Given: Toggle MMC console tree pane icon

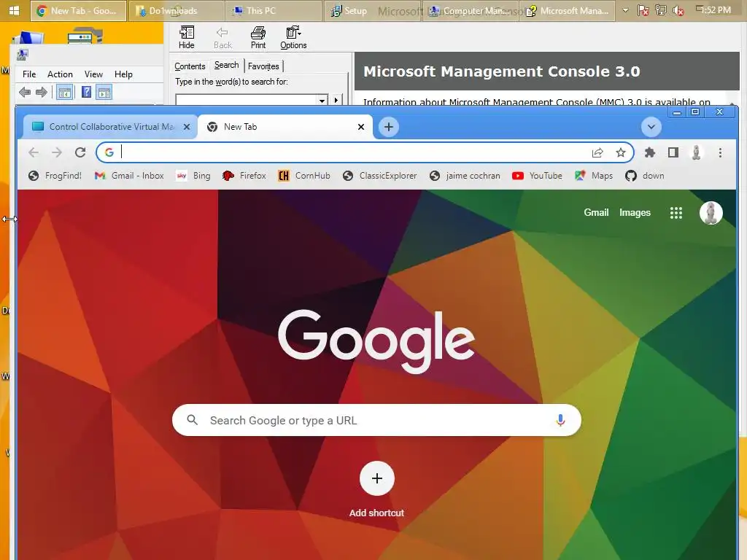Looking at the screenshot, I should coord(65,93).
